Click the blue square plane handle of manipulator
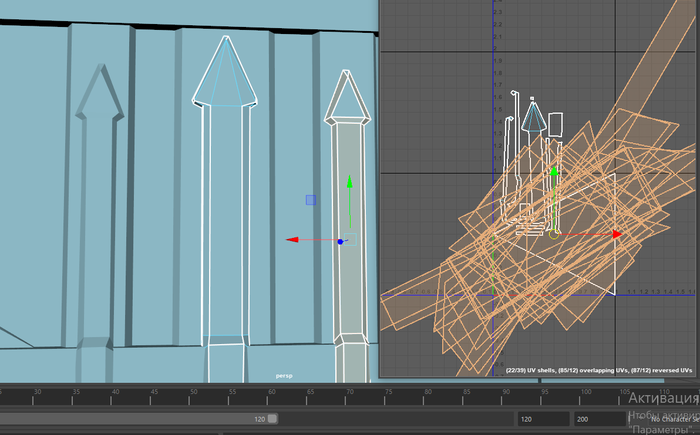The height and width of the screenshot is (435, 700). pyautogui.click(x=311, y=200)
